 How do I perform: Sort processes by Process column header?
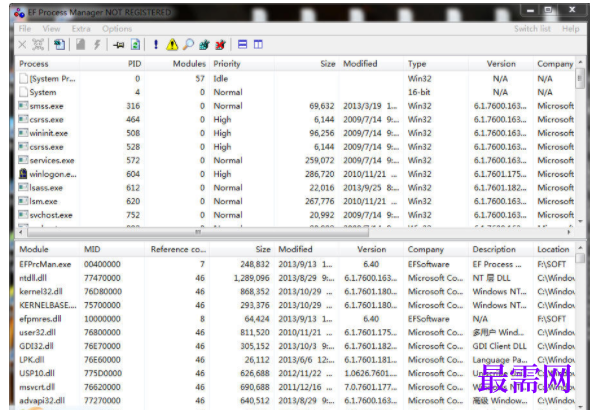47,64
